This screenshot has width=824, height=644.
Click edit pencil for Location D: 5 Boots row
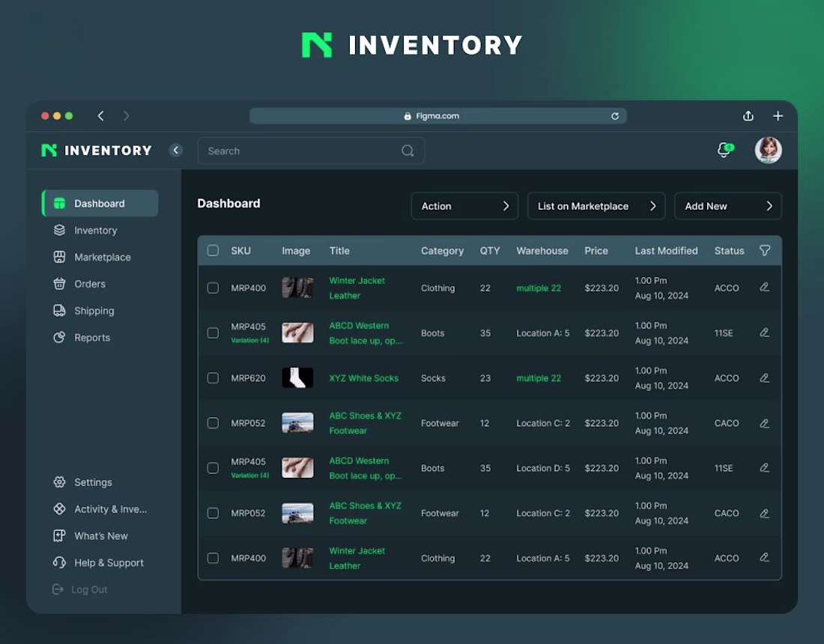click(764, 468)
